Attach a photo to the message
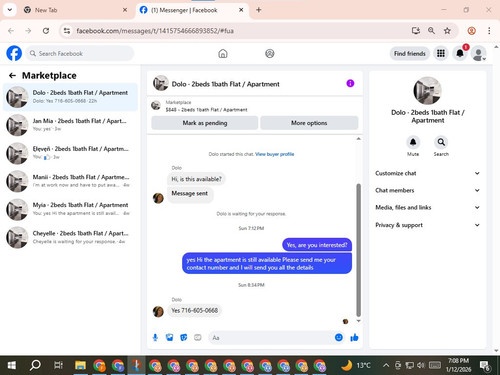500x375 pixels. point(169,338)
